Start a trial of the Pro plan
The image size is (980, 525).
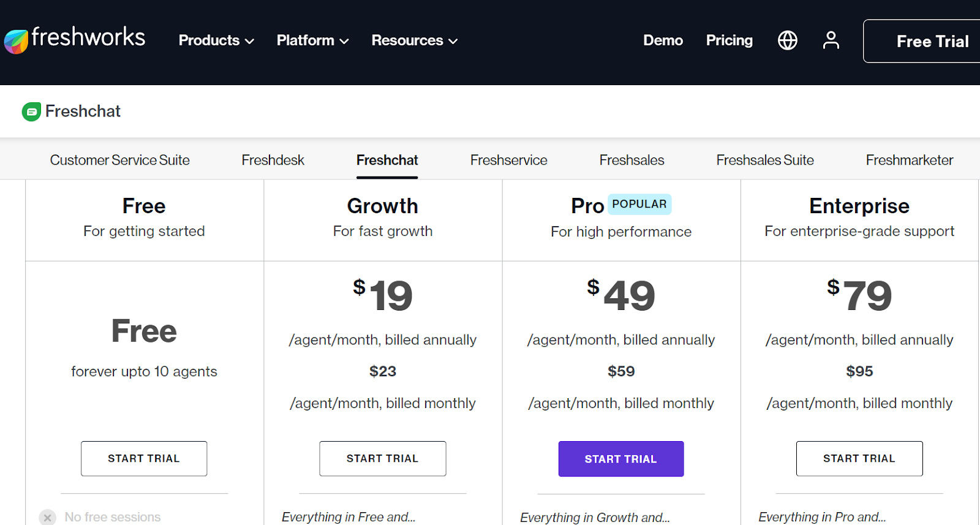click(x=620, y=458)
